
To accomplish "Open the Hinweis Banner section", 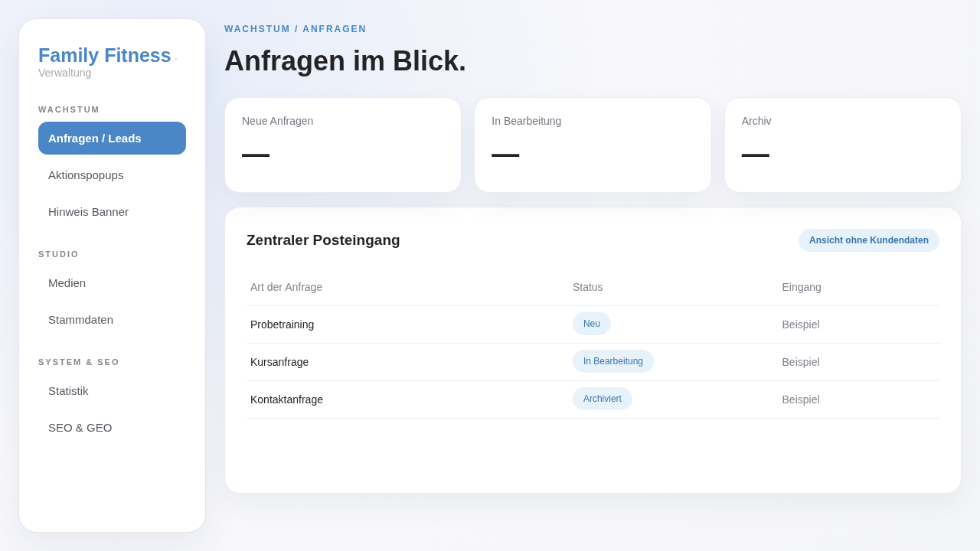I will 112,211.
